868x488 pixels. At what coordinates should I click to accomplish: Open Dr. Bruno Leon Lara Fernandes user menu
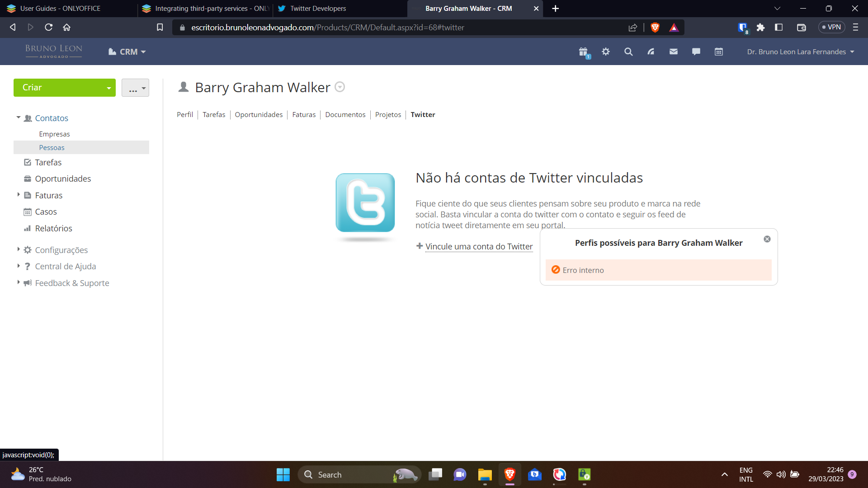[801, 52]
